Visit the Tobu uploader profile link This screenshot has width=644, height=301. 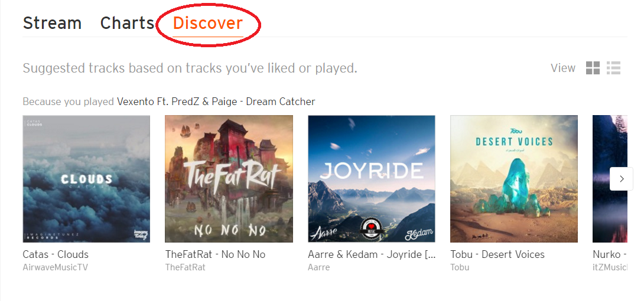tap(460, 267)
